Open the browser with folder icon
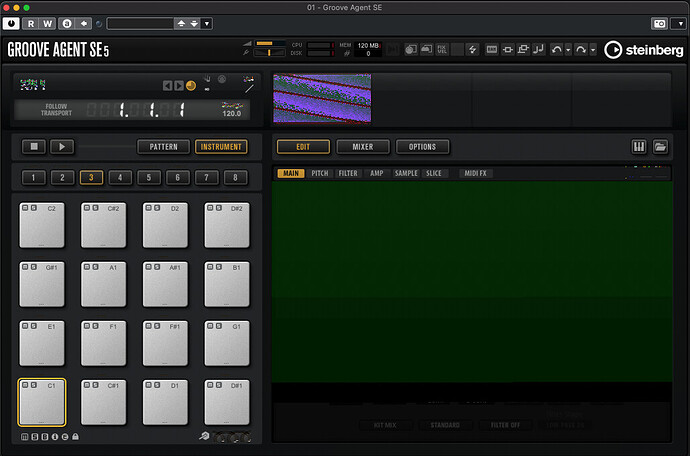The image size is (690, 456). coord(660,147)
